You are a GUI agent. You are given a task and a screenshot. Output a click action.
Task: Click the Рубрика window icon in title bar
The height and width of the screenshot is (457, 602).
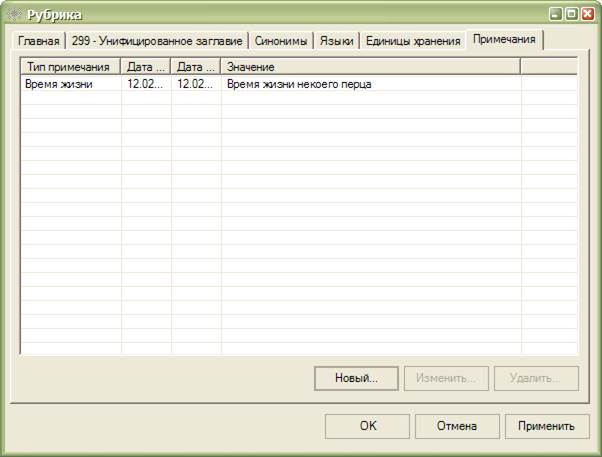pyautogui.click(x=14, y=15)
